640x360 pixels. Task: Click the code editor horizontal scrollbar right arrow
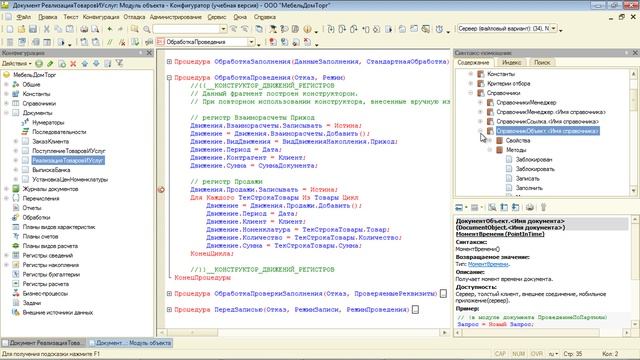pos(444,333)
